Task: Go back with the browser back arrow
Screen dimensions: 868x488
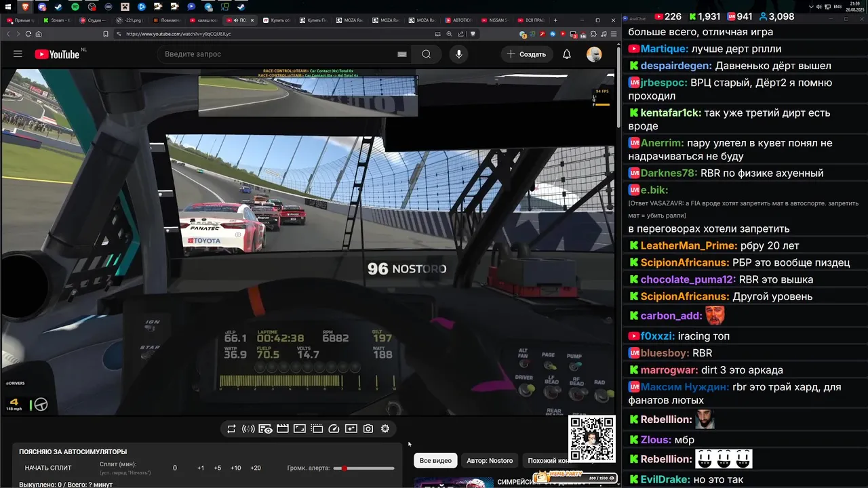Action: pyautogui.click(x=8, y=34)
